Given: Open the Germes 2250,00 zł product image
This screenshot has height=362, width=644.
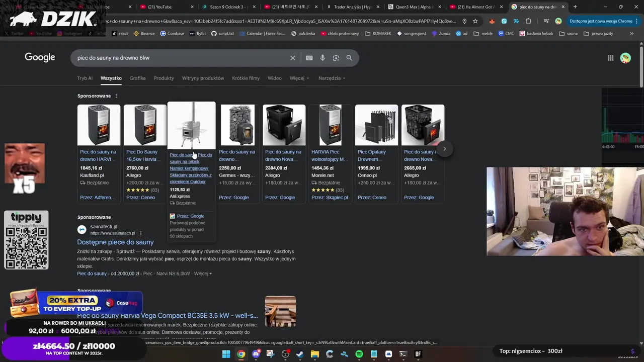Looking at the screenshot, I should pos(237,125).
